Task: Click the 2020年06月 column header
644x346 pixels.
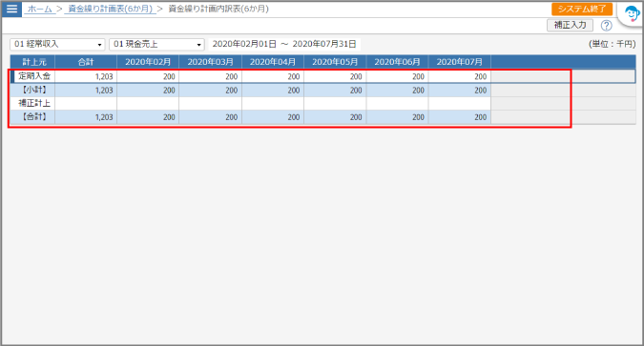Action: 397,62
